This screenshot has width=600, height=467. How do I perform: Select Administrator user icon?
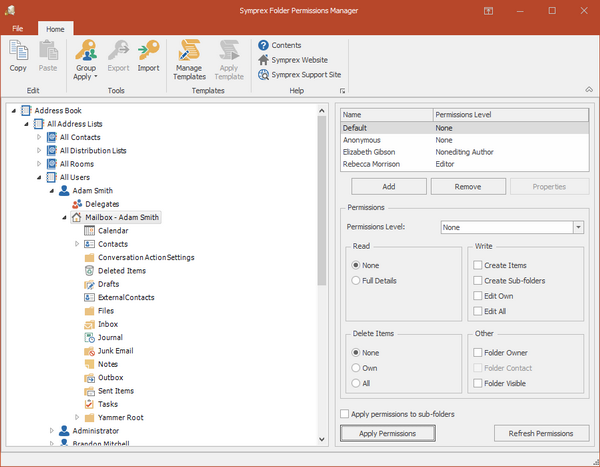(x=64, y=431)
